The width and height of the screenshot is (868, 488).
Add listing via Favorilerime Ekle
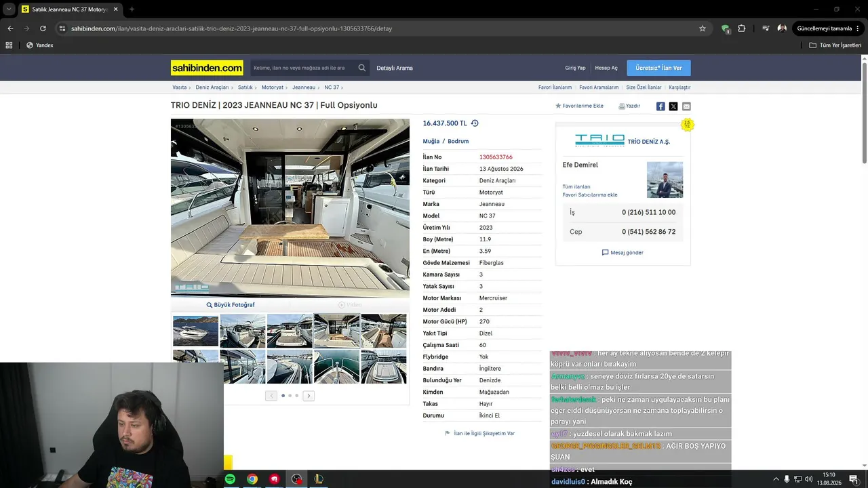click(x=579, y=106)
